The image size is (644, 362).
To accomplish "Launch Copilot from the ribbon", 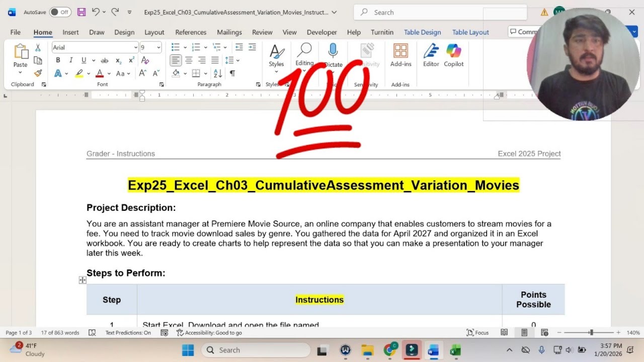I will point(454,55).
